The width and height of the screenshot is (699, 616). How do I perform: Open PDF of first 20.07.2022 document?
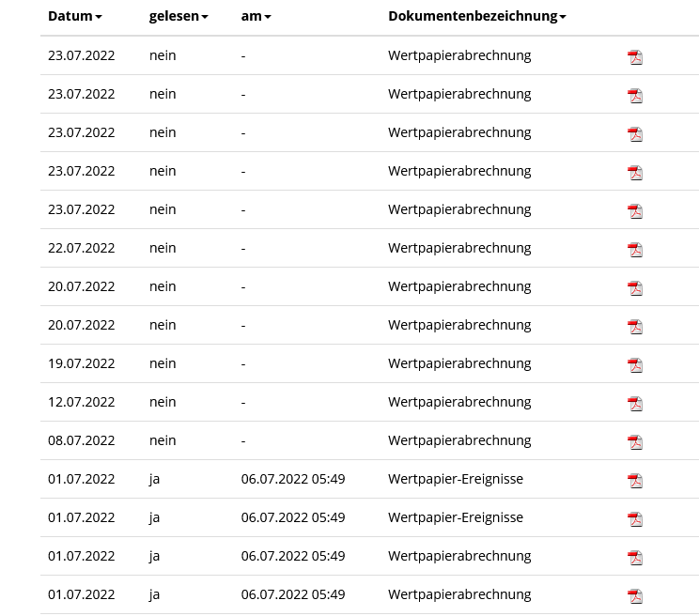(635, 287)
